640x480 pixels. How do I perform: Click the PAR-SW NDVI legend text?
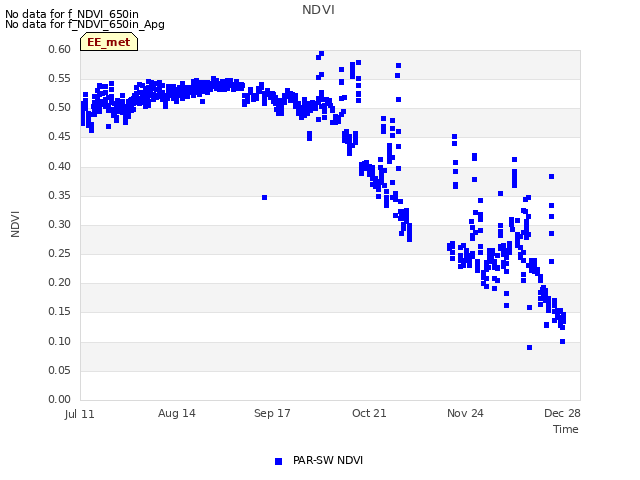point(328,460)
